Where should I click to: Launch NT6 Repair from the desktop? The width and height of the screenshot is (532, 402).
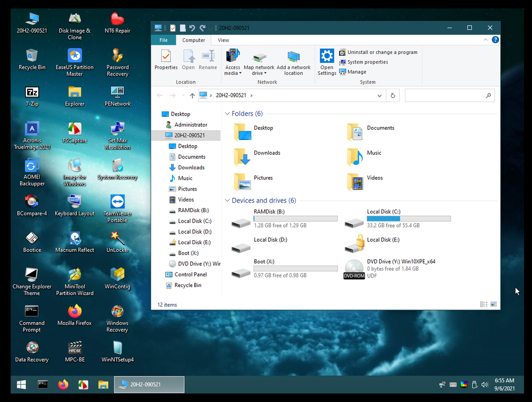point(118,23)
